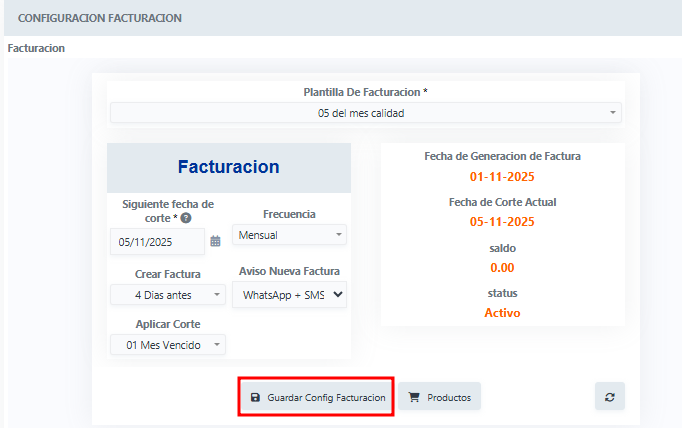Open the Aplicar Corte dropdown
Viewport: 682px width, 428px height.
[x=168, y=345]
